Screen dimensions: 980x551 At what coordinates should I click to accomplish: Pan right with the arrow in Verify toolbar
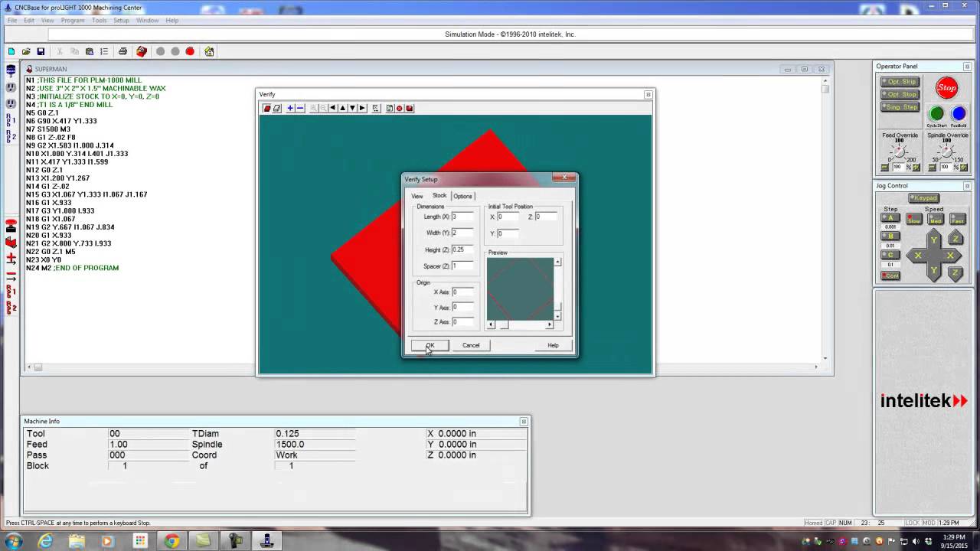pos(362,108)
